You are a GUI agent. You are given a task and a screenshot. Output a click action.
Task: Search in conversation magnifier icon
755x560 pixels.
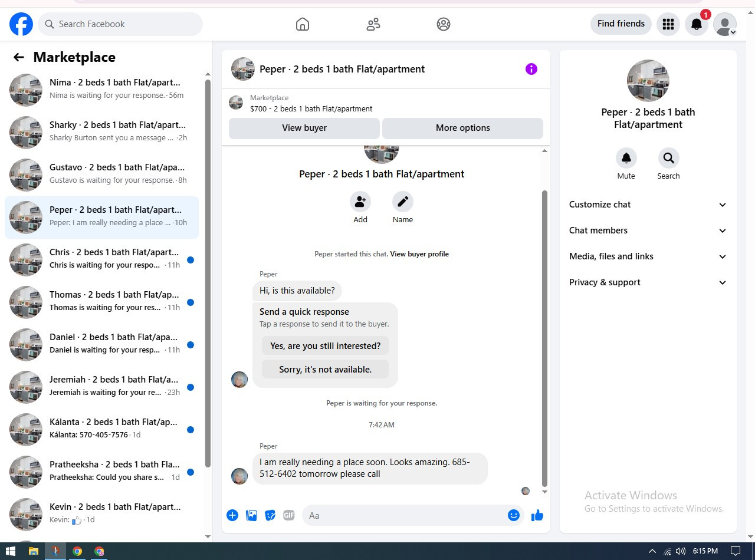[x=669, y=158]
